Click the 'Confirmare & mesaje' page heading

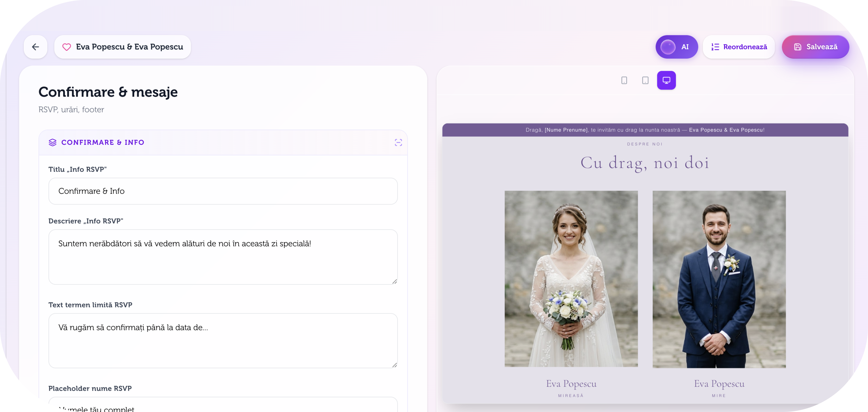click(108, 92)
